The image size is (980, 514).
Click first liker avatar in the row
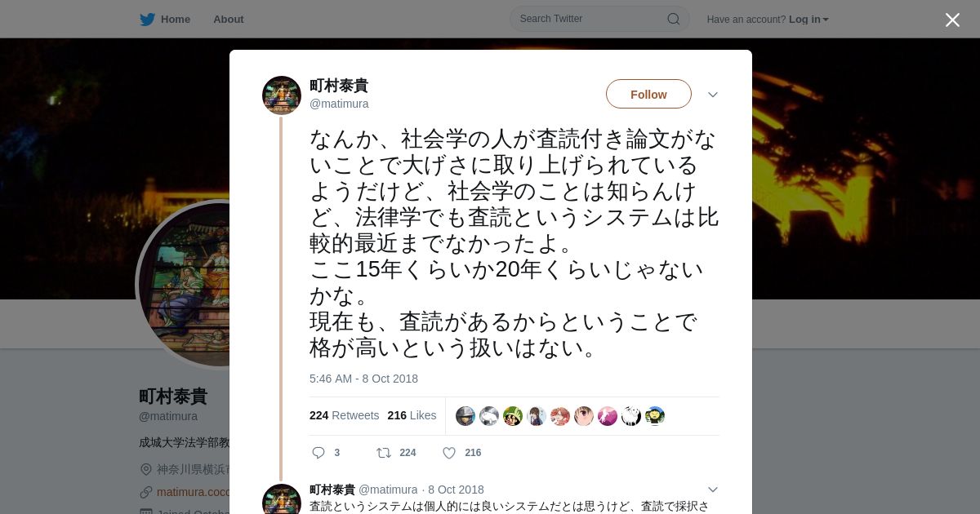coord(465,416)
